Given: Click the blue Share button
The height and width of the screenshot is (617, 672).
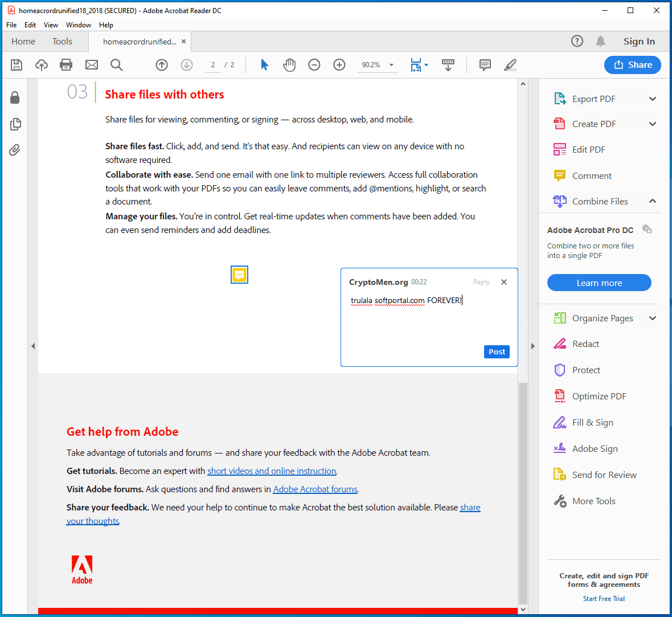Looking at the screenshot, I should tap(633, 65).
